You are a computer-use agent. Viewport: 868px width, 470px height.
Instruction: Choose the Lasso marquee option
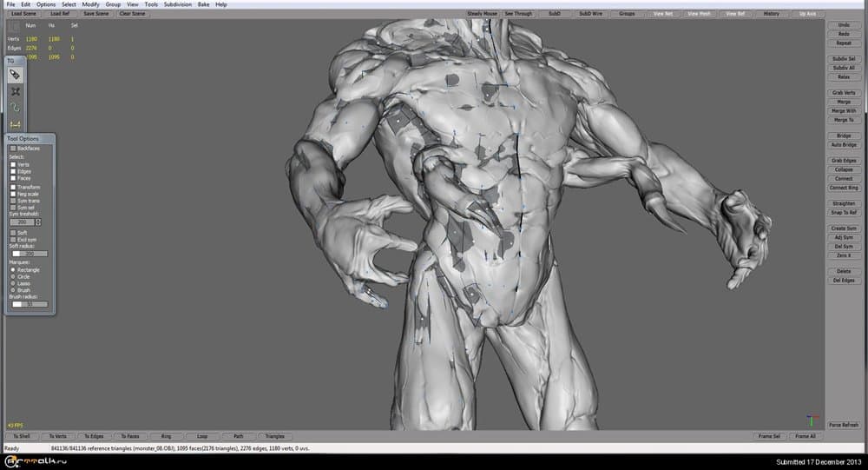[13, 283]
